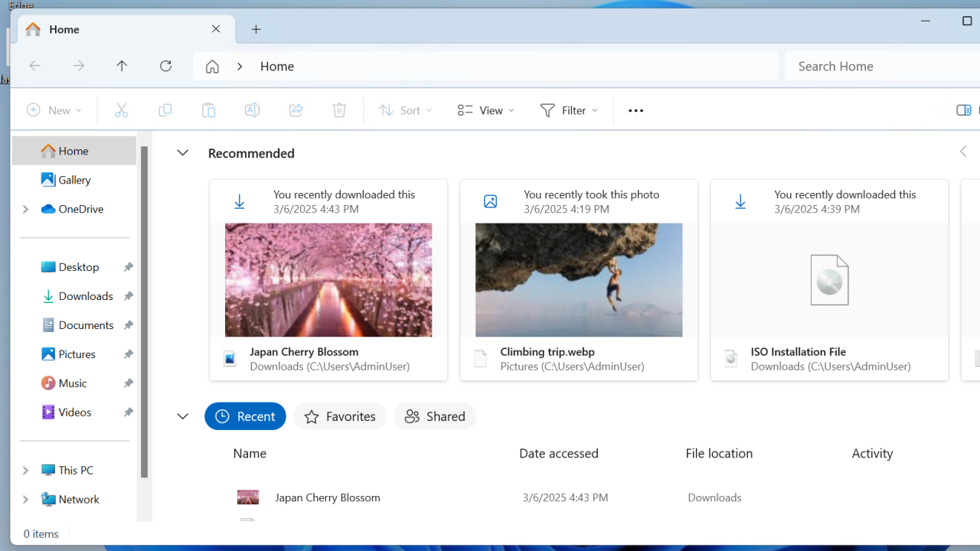Sort by Date accessed column header
This screenshot has width=980, height=551.
coord(559,453)
